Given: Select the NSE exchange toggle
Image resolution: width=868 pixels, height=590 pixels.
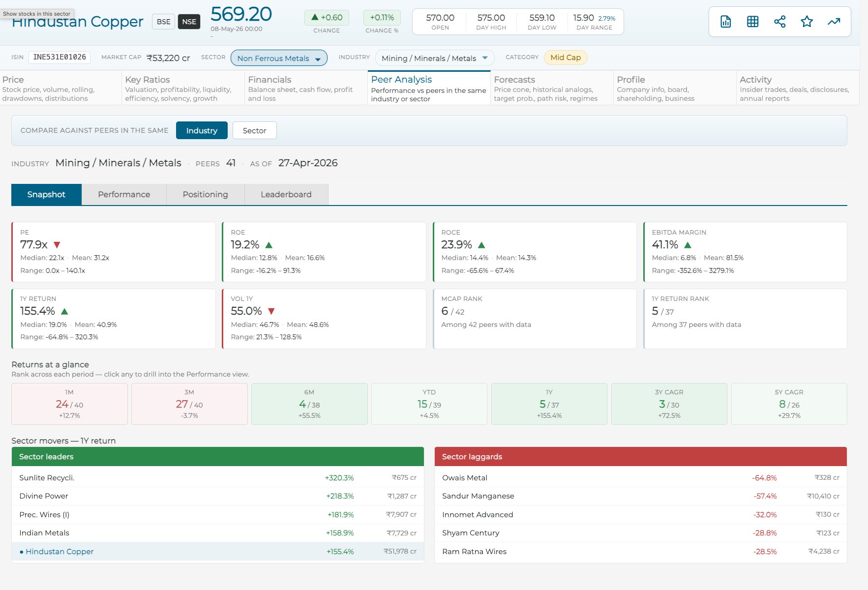Looking at the screenshot, I should [189, 22].
